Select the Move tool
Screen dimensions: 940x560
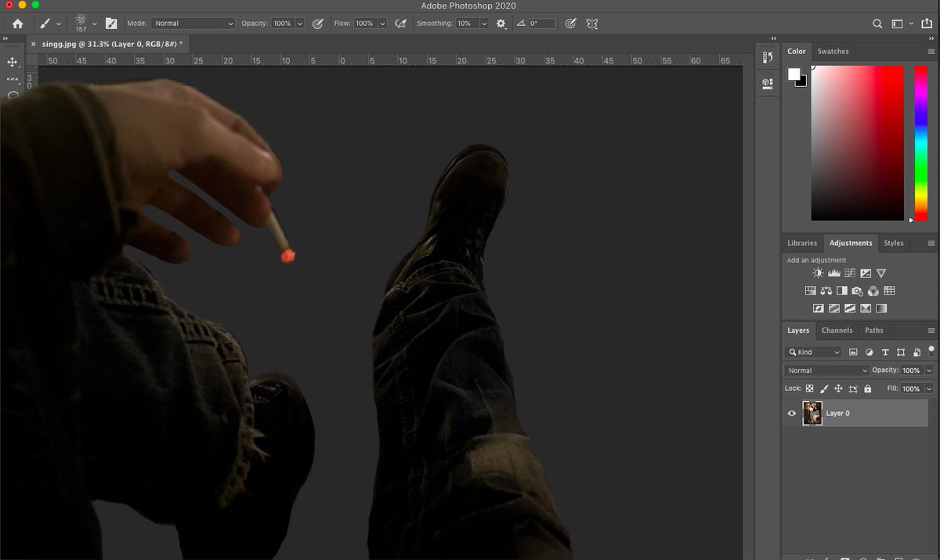coord(13,62)
